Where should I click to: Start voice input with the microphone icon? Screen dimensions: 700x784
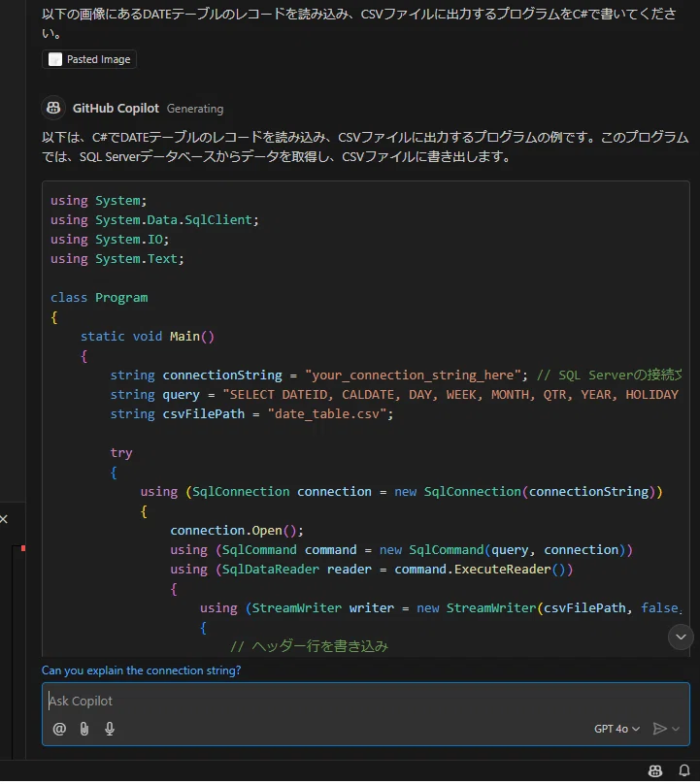point(110,729)
